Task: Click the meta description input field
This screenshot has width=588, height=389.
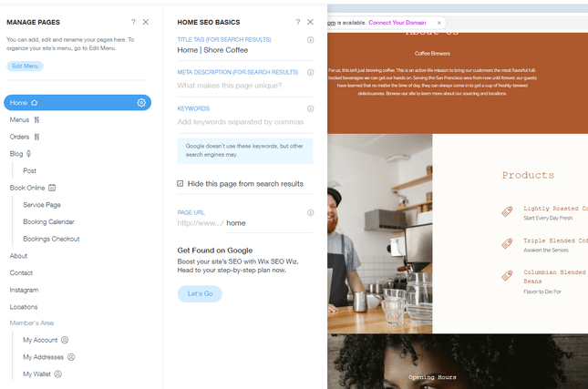Action: [x=245, y=86]
